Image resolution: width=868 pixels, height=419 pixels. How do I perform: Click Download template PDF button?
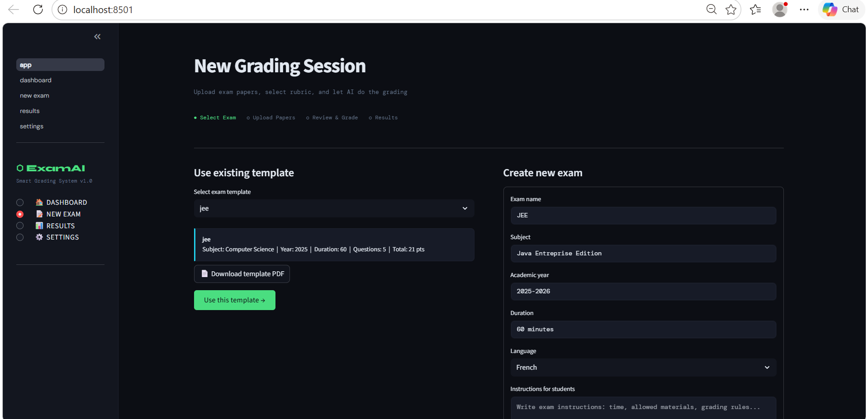[242, 274]
